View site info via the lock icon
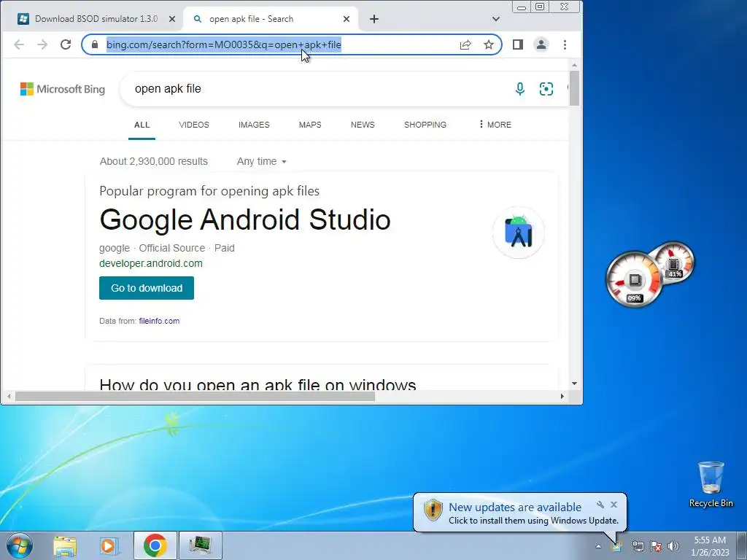Screen dimensions: 747x560 (95, 44)
